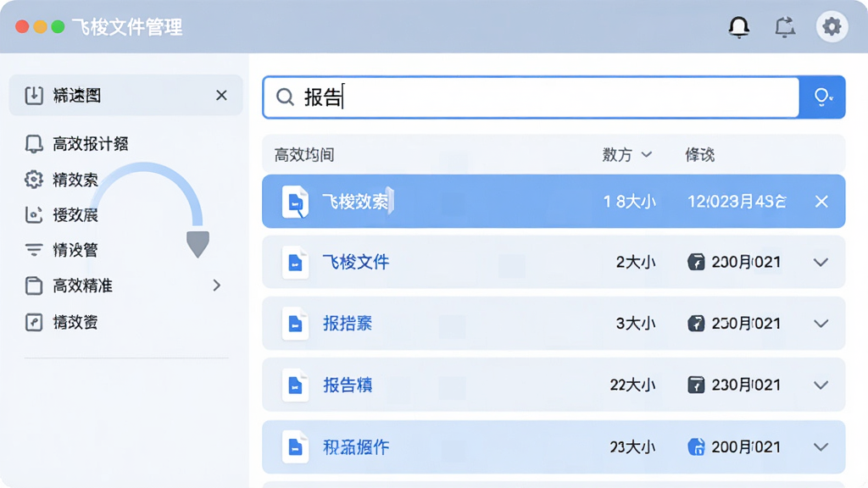Click the file icon in the 23大小 row
The image size is (868, 488).
tap(295, 447)
